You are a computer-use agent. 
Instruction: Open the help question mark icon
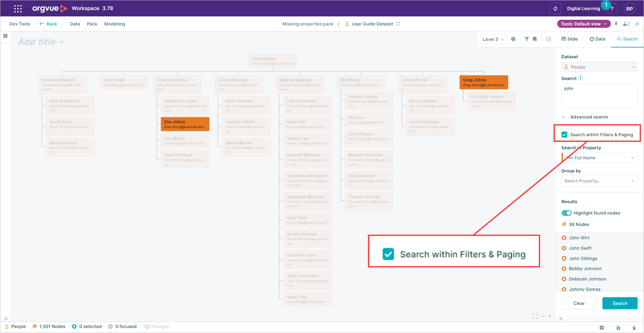(x=612, y=9)
